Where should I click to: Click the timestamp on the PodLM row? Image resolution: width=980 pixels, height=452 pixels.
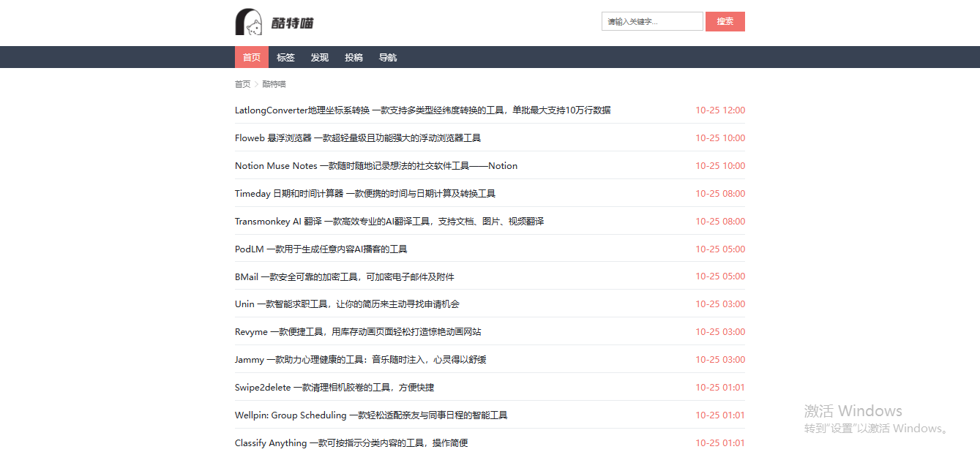(x=720, y=249)
